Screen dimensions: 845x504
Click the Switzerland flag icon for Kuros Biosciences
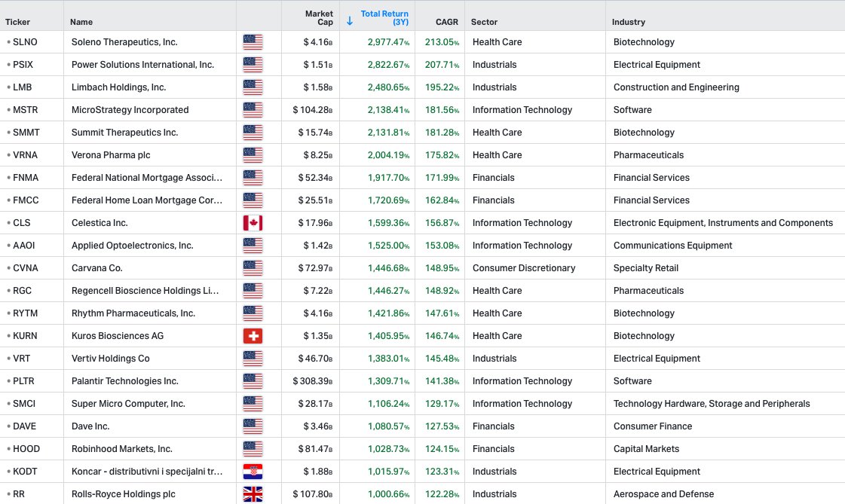[253, 336]
